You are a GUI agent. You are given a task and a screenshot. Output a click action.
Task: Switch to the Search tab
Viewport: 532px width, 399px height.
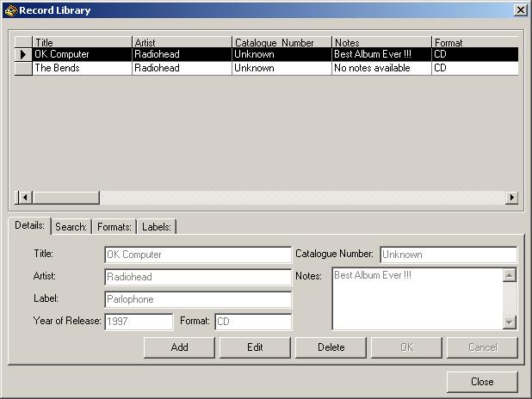[71, 227]
